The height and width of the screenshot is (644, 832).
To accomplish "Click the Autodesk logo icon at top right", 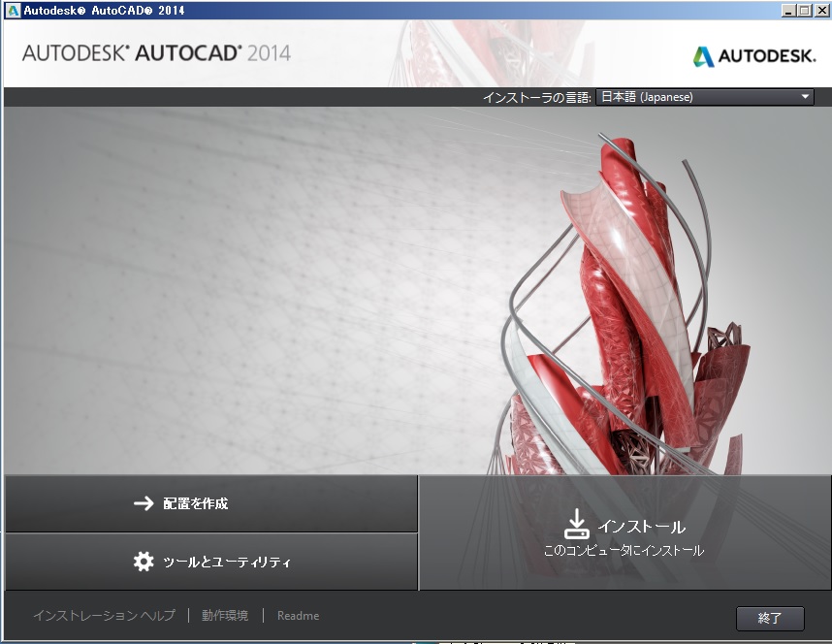I will [703, 56].
